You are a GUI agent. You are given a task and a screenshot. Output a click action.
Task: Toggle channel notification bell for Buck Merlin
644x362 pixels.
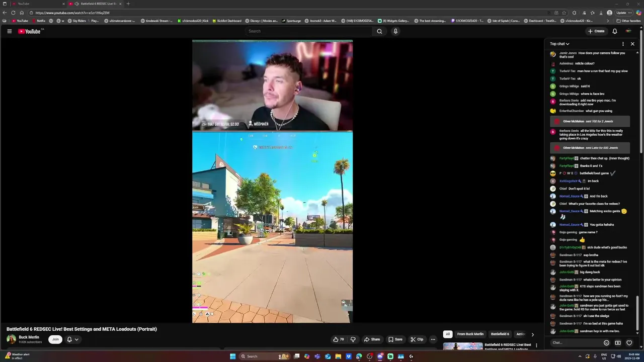[x=69, y=339]
